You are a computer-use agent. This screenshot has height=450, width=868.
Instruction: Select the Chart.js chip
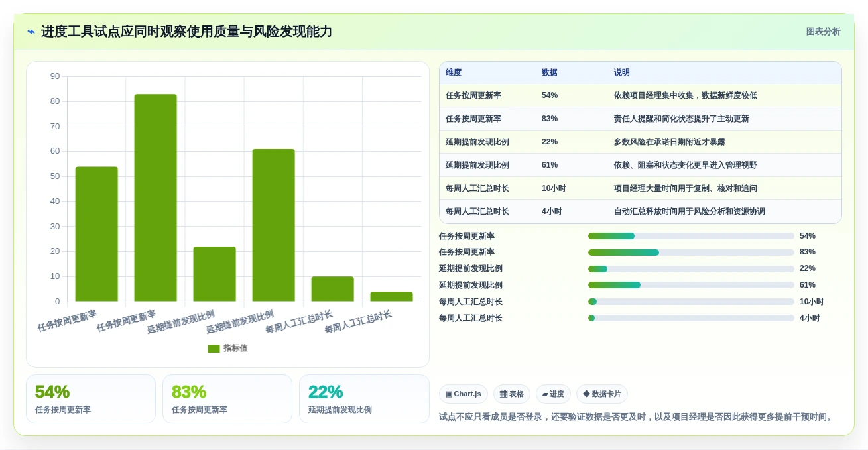pyautogui.click(x=464, y=394)
